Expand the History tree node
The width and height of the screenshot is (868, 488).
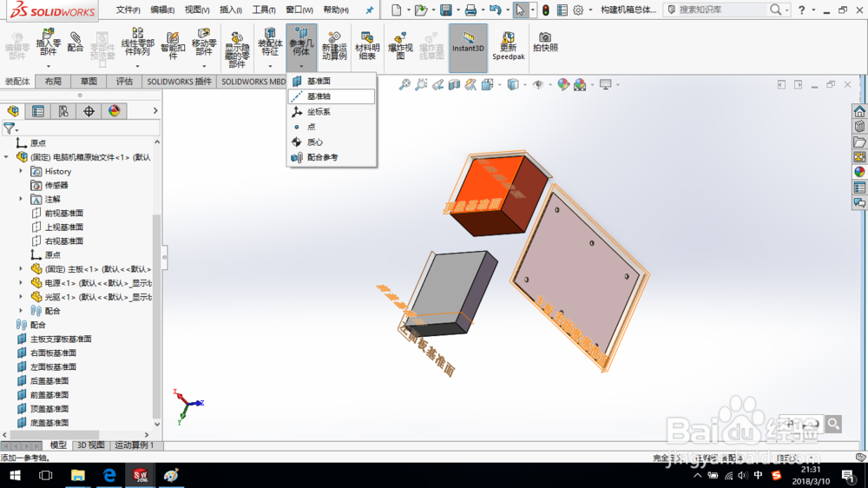21,171
